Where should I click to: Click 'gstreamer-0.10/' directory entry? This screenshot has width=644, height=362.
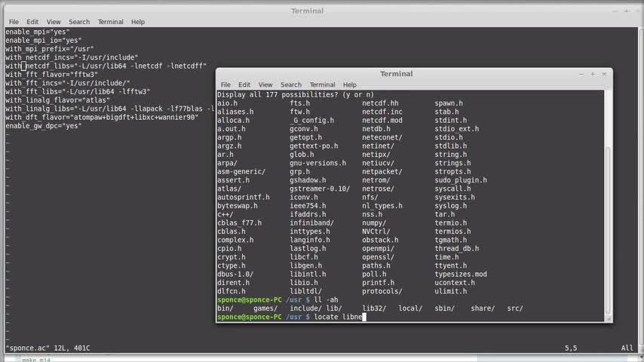click(320, 189)
